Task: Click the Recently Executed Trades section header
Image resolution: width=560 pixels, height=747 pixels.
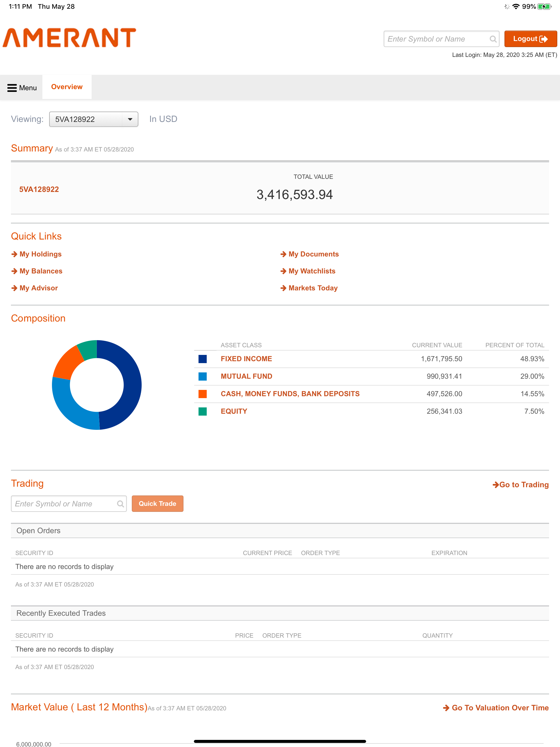Action: [x=280, y=613]
